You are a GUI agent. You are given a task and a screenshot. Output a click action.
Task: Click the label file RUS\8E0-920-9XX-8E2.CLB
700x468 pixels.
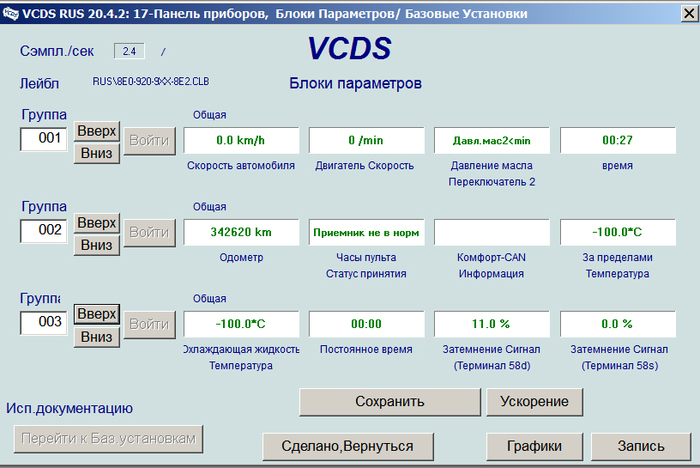[151, 82]
